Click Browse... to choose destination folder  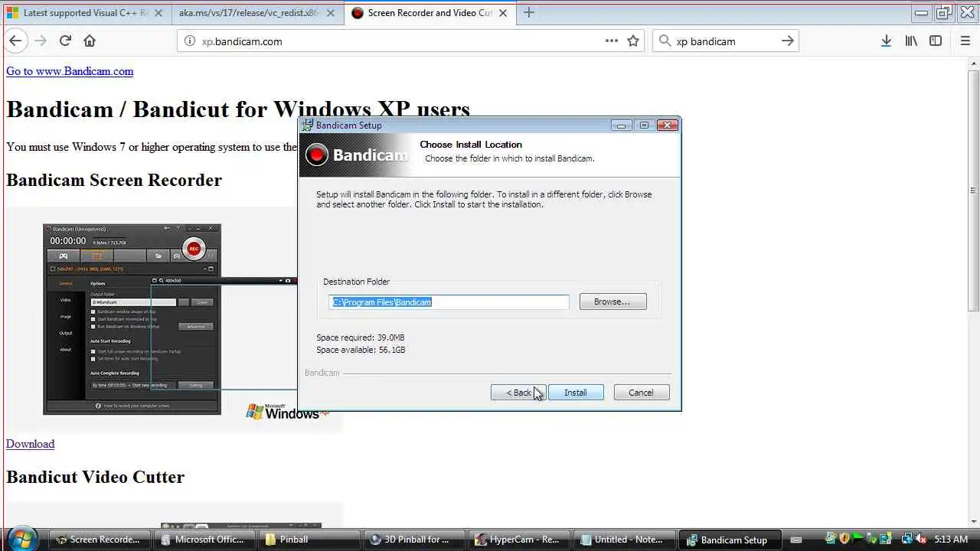click(612, 302)
